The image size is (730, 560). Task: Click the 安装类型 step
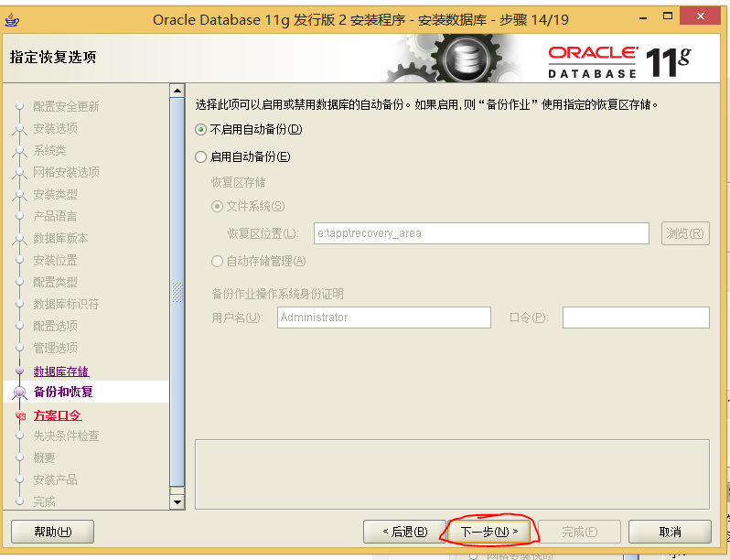coord(55,194)
